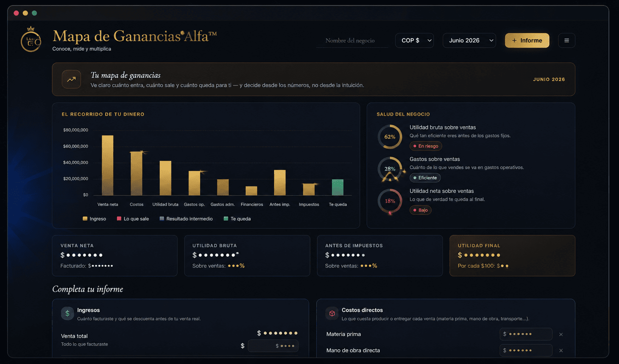Viewport: 619px width, 364px height.
Task: Click the Bajo status badge
Action: pos(420,210)
